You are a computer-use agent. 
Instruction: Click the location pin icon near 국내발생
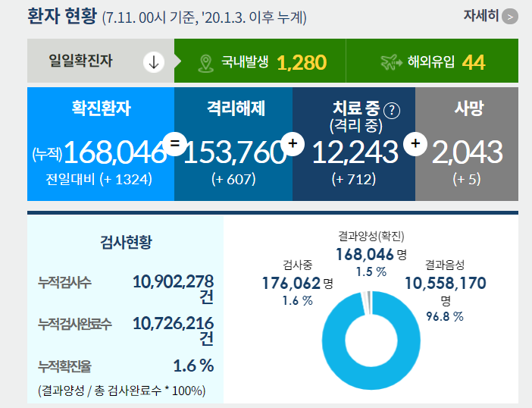205,62
